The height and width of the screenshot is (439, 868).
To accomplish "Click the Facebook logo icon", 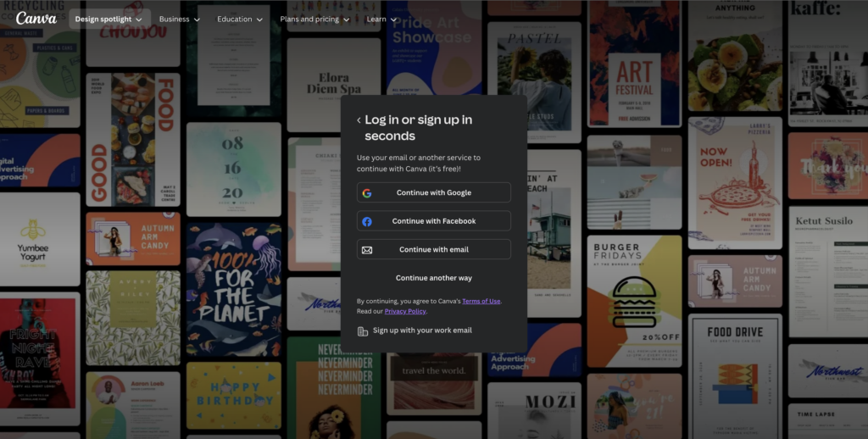I will pos(367,221).
